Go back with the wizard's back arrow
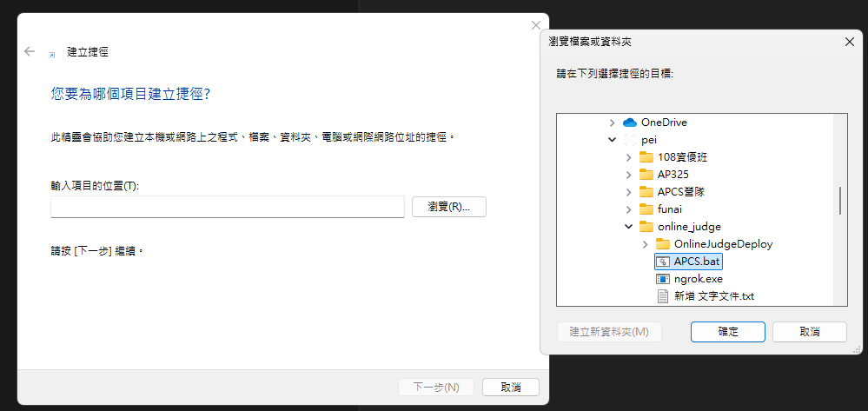This screenshot has width=868, height=411. coord(30,51)
